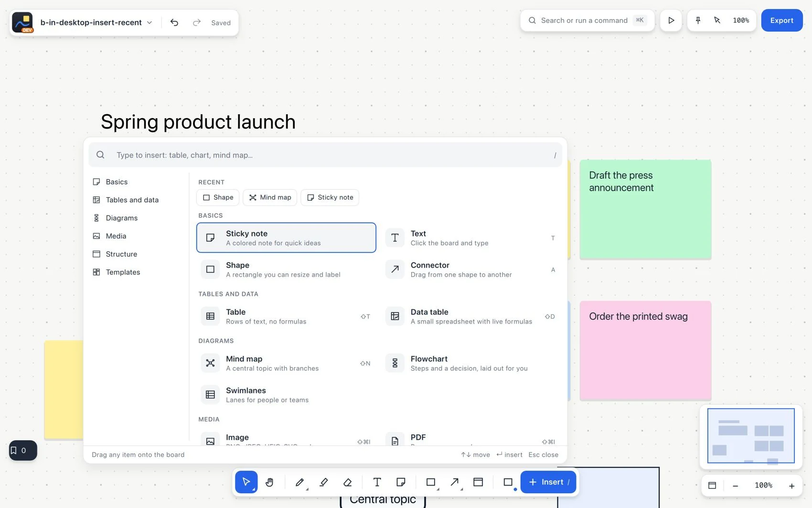The width and height of the screenshot is (812, 508).
Task: Activate the hand pan tool
Action: (x=269, y=482)
